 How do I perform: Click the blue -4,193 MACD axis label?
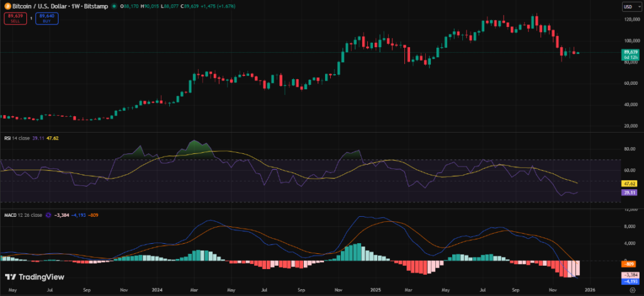pyautogui.click(x=631, y=281)
